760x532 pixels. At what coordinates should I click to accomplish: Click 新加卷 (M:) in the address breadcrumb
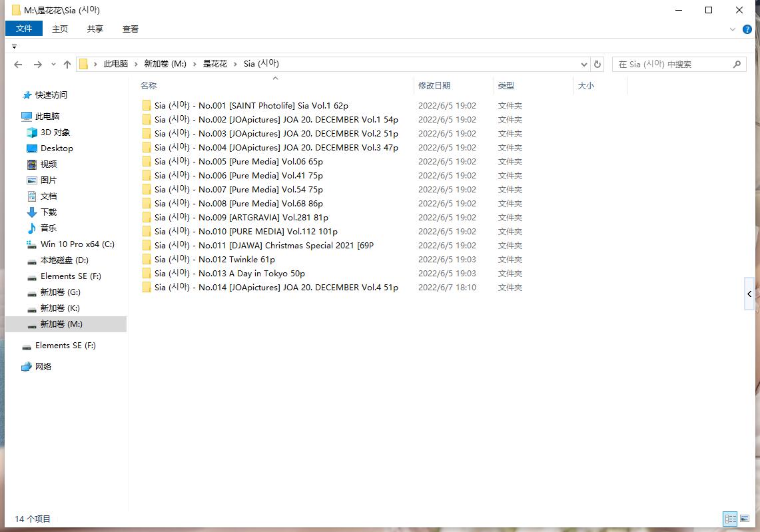pos(165,64)
